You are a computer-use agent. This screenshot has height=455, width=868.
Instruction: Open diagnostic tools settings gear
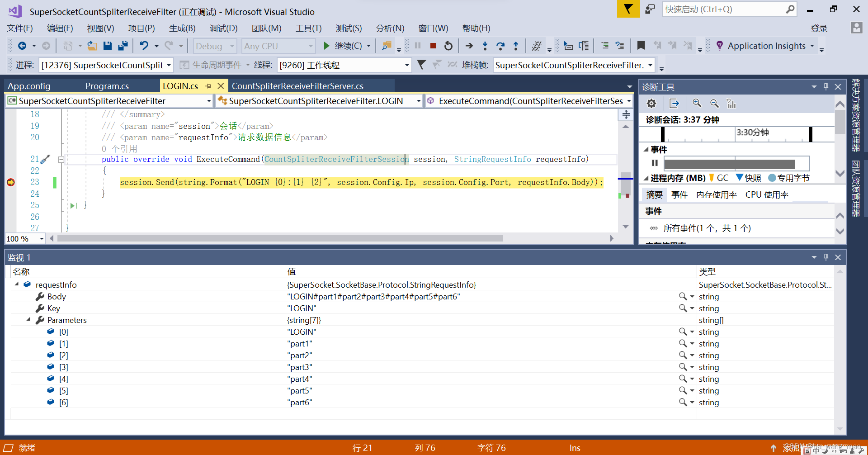click(x=651, y=104)
